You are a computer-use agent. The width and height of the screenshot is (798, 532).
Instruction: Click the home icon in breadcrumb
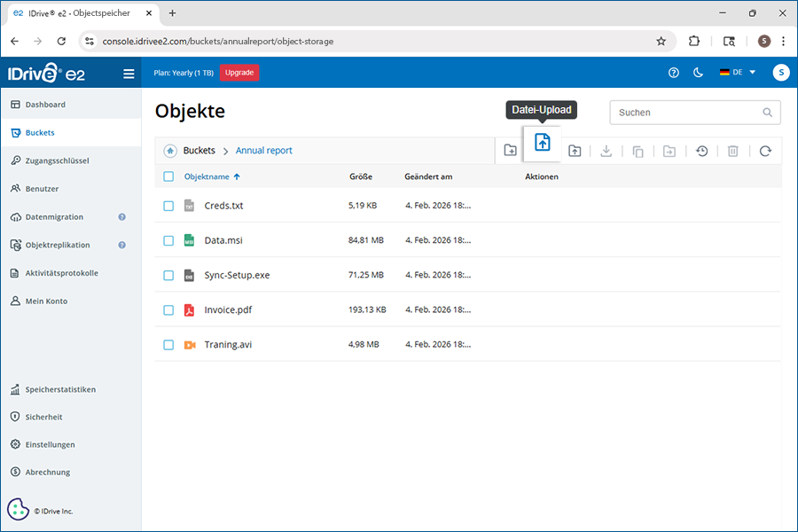point(169,151)
